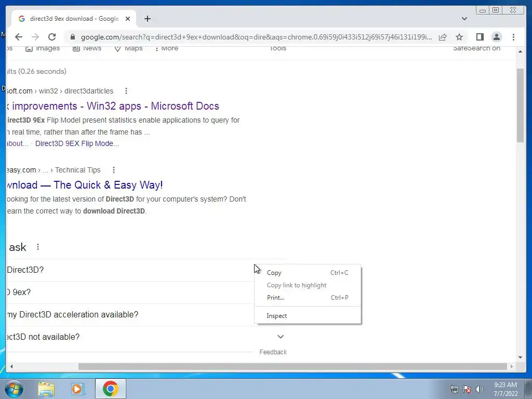Open the Chrome profile avatar
This screenshot has height=399, width=532.
(496, 37)
